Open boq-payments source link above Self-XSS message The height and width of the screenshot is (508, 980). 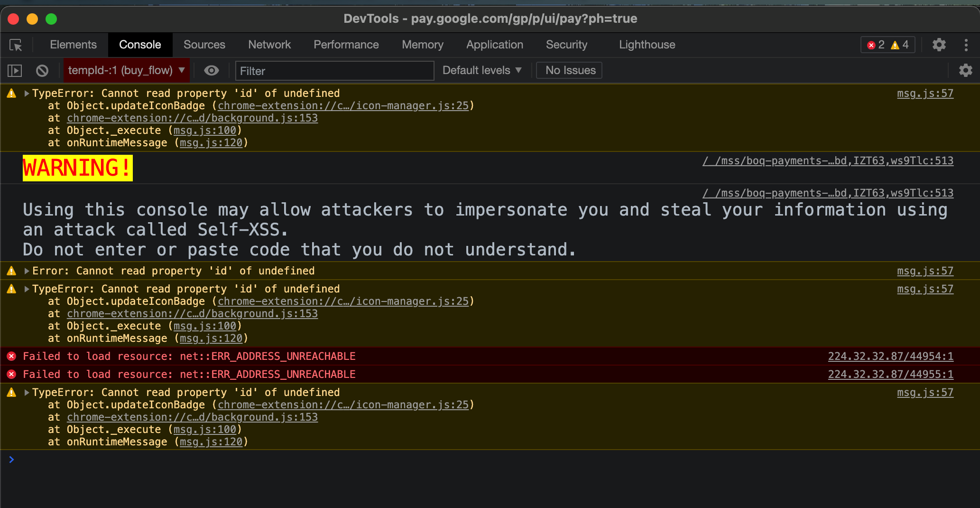click(x=828, y=193)
